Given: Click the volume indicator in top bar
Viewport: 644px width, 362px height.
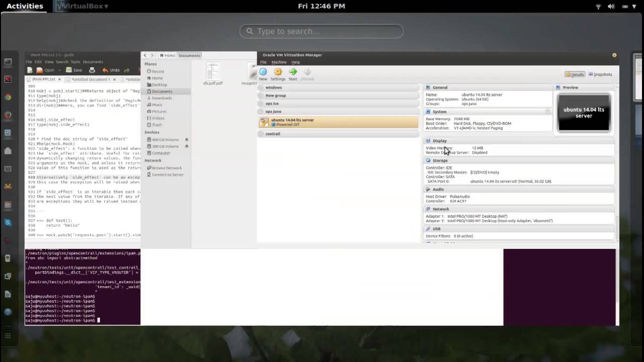Looking at the screenshot, I should (x=611, y=7).
